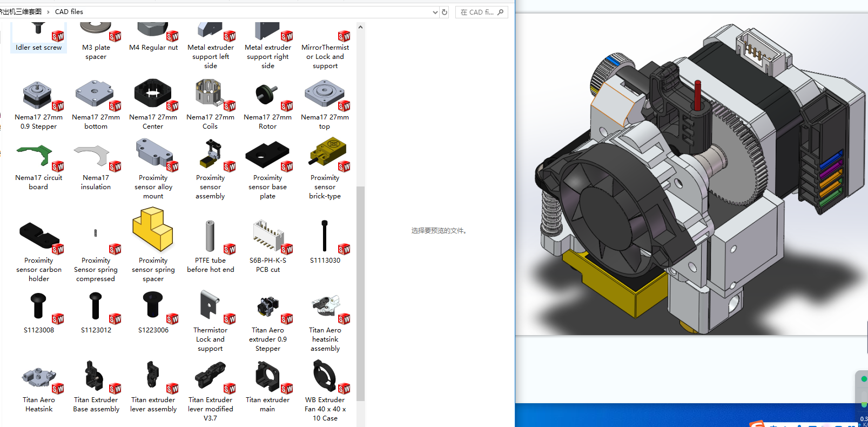Select Titan extruder lever assembly file

pos(153,388)
